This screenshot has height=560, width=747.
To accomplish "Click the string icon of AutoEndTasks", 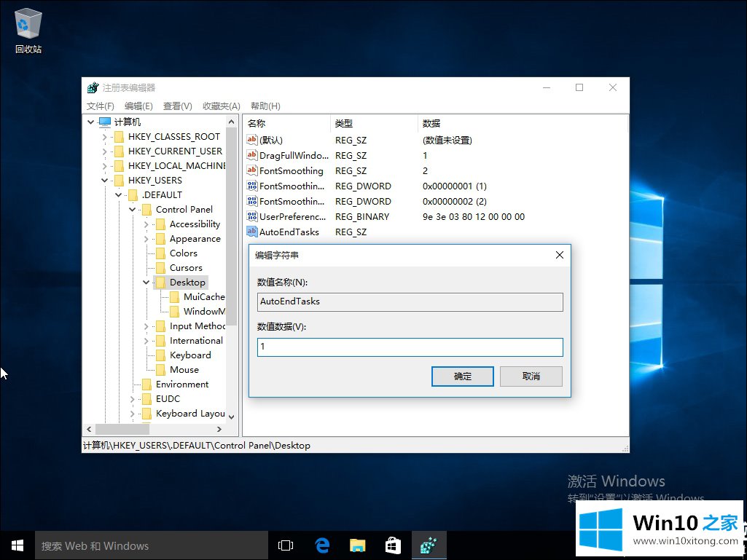I will coord(252,232).
